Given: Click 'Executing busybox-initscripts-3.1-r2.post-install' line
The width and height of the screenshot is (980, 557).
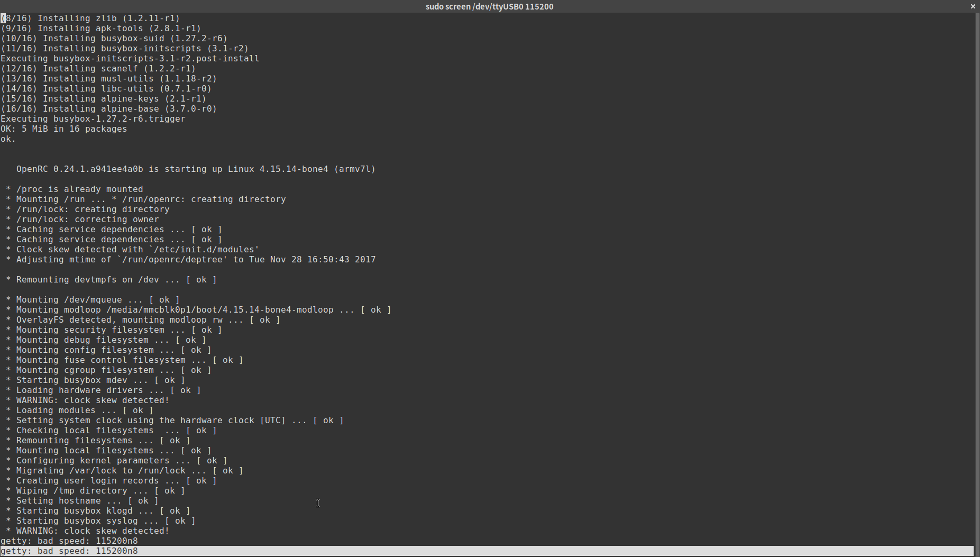Looking at the screenshot, I should click(130, 58).
